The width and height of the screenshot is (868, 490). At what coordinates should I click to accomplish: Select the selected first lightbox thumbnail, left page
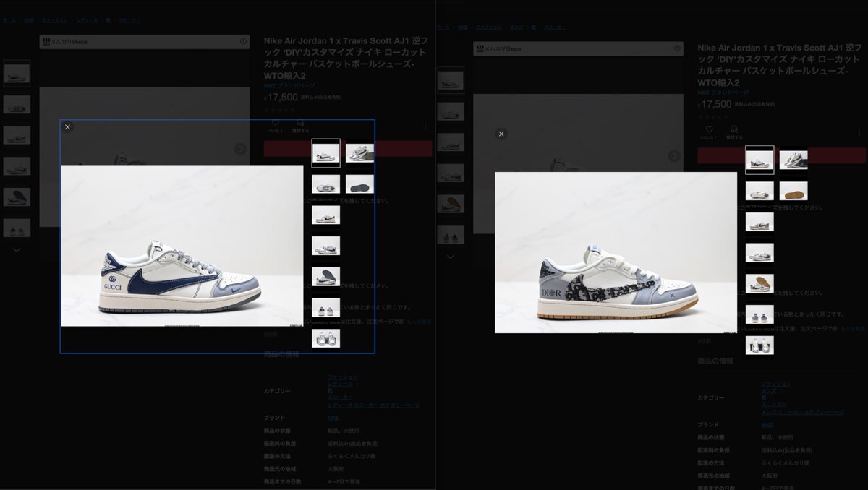tap(326, 153)
